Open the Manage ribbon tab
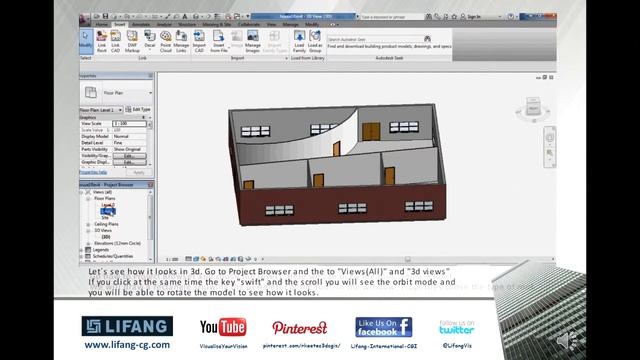The width and height of the screenshot is (640, 360). pos(290,24)
